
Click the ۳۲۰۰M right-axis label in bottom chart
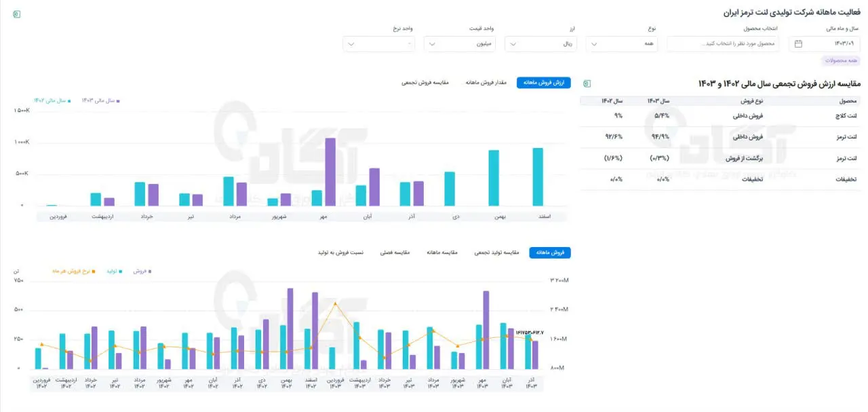[559, 280]
